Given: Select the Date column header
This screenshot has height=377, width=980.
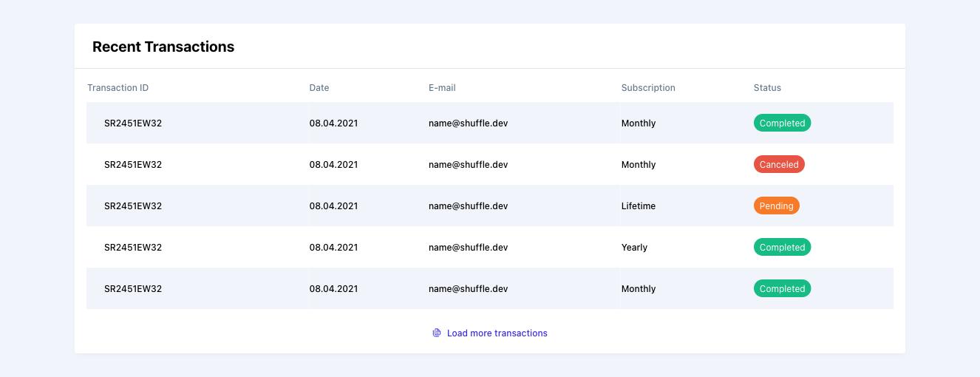Looking at the screenshot, I should coord(319,88).
